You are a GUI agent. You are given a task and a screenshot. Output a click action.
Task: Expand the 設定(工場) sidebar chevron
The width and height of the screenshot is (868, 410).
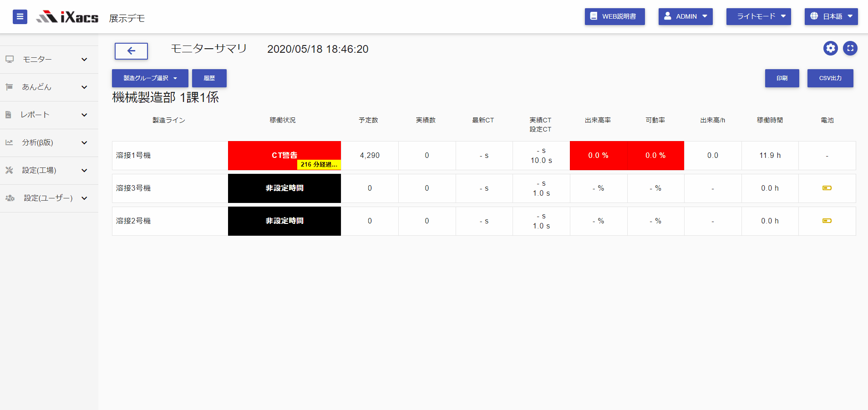[x=84, y=171]
